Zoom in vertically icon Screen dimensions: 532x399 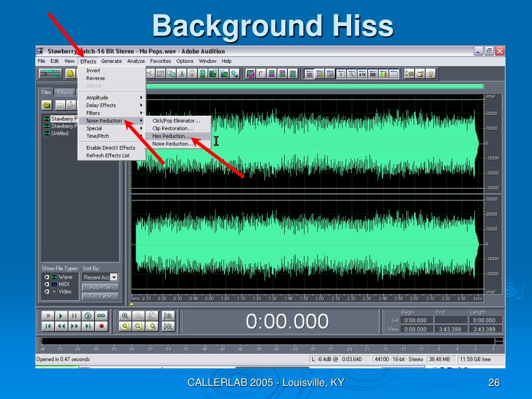[169, 316]
